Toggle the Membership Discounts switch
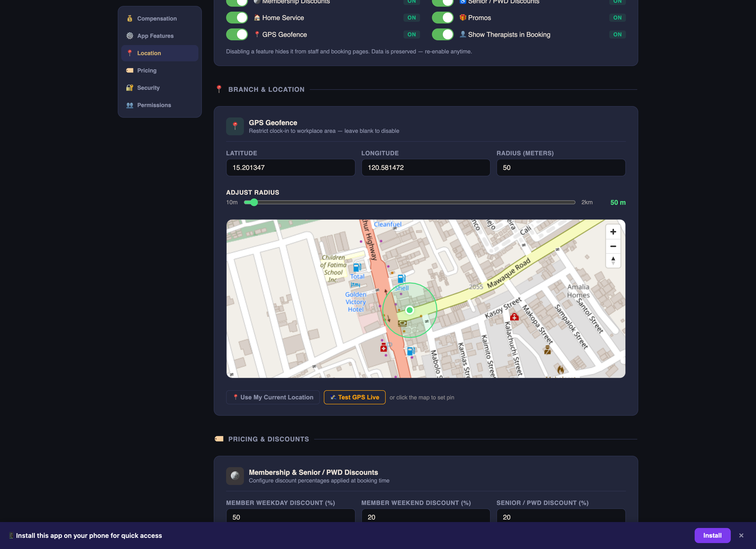This screenshot has height=549, width=756. (237, 2)
